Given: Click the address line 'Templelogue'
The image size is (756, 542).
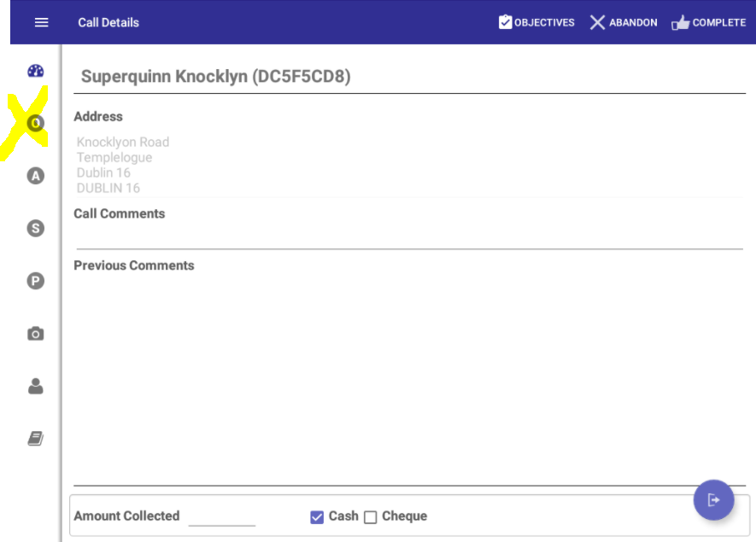Looking at the screenshot, I should click(114, 158).
